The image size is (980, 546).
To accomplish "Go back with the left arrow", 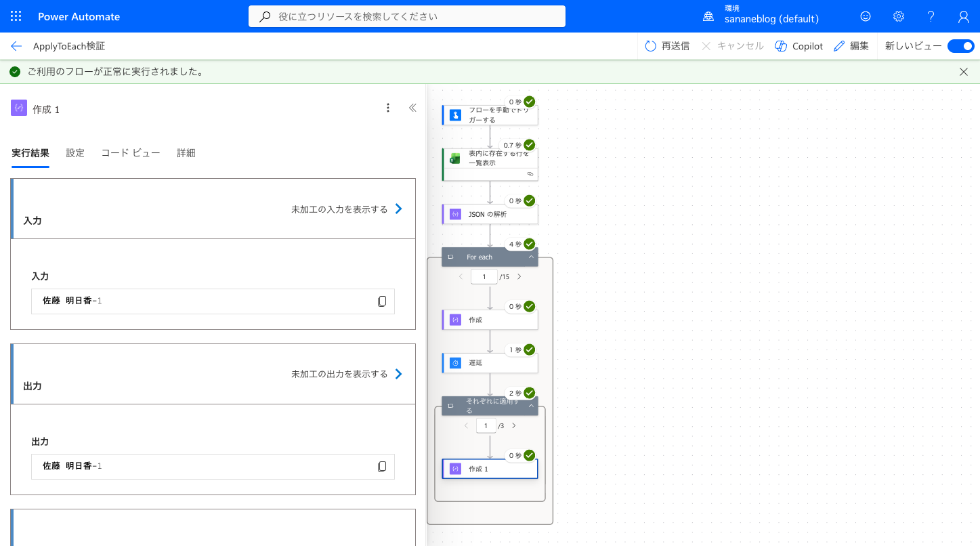I will pyautogui.click(x=16, y=46).
